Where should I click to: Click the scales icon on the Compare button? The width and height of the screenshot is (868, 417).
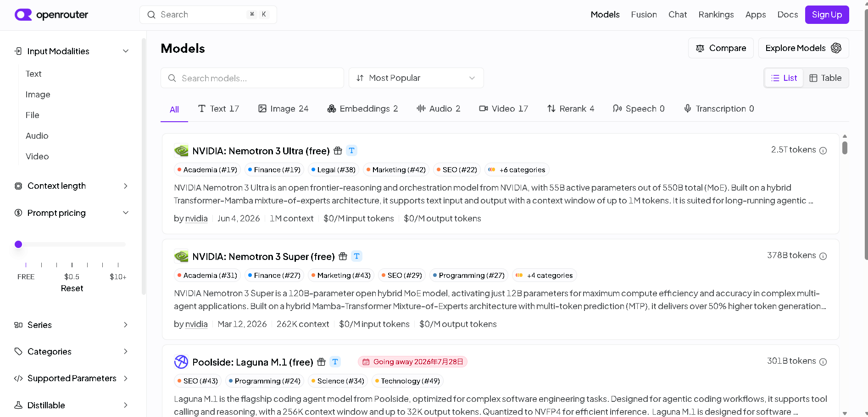coord(700,48)
